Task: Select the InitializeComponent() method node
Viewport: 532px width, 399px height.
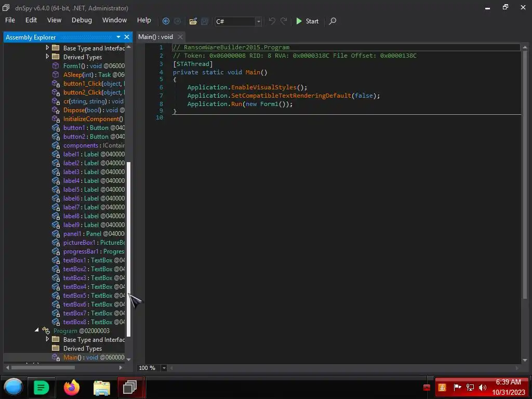Action: coord(88,119)
